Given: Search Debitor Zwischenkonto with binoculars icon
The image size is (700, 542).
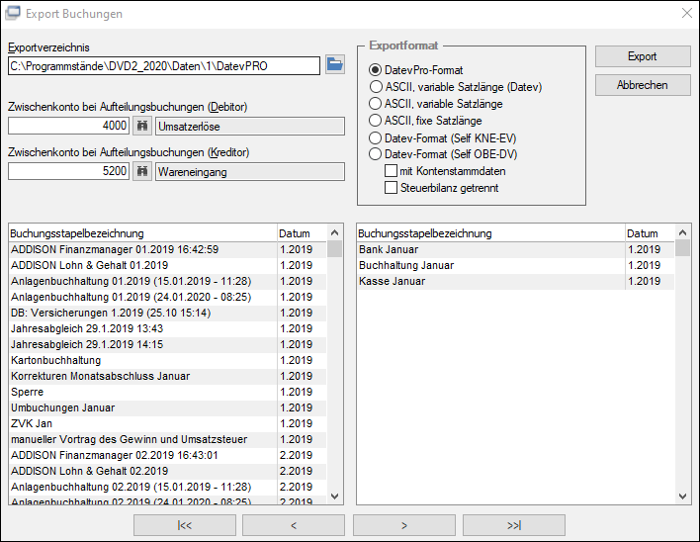Looking at the screenshot, I should (x=142, y=126).
